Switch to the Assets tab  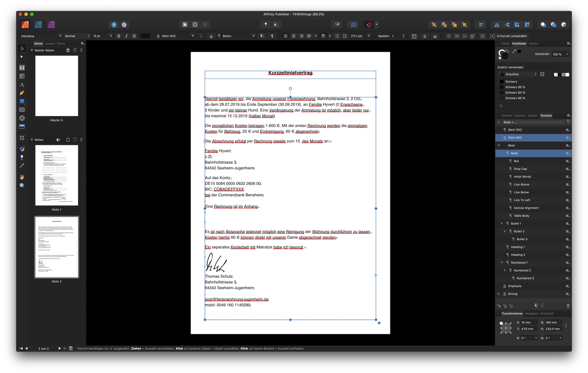[x=50, y=43]
